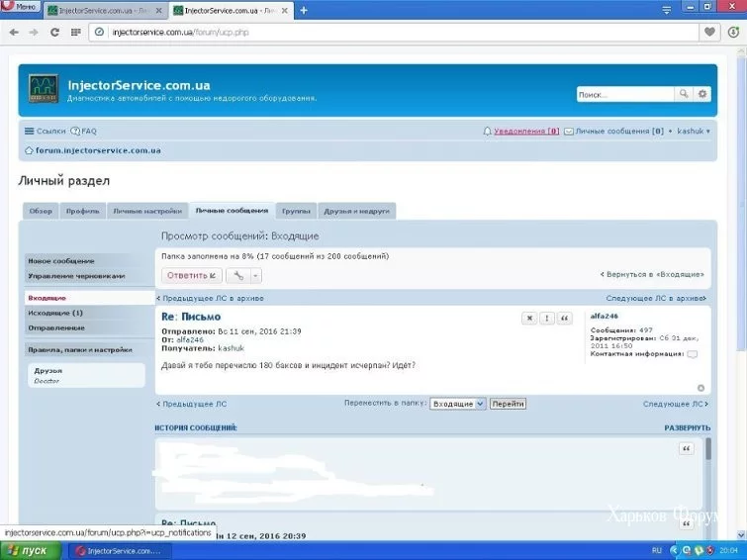Open advanced search gear icon

point(702,94)
